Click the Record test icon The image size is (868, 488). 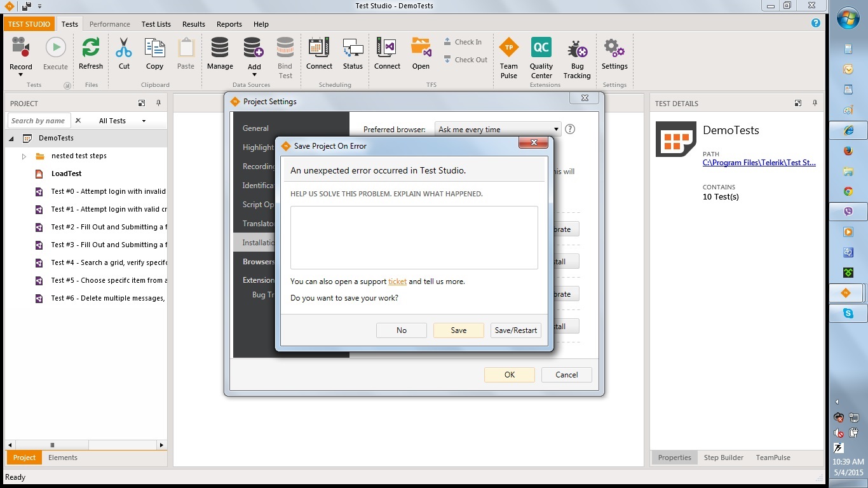tap(20, 48)
